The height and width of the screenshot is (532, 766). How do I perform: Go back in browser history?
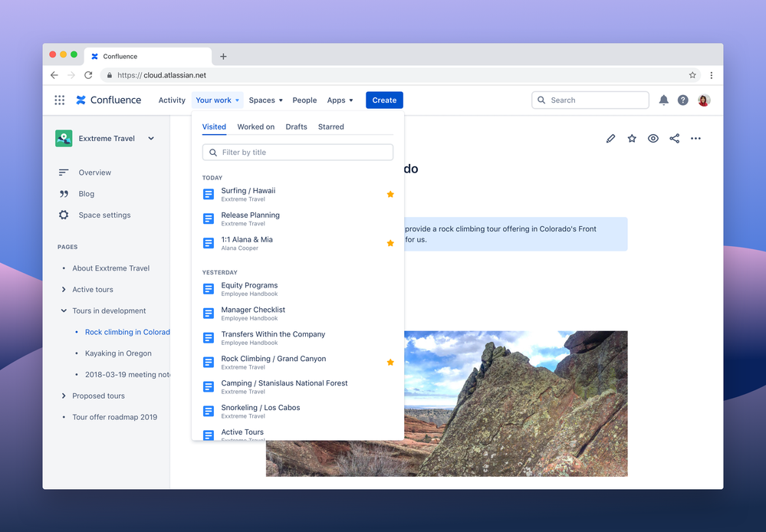(54, 75)
